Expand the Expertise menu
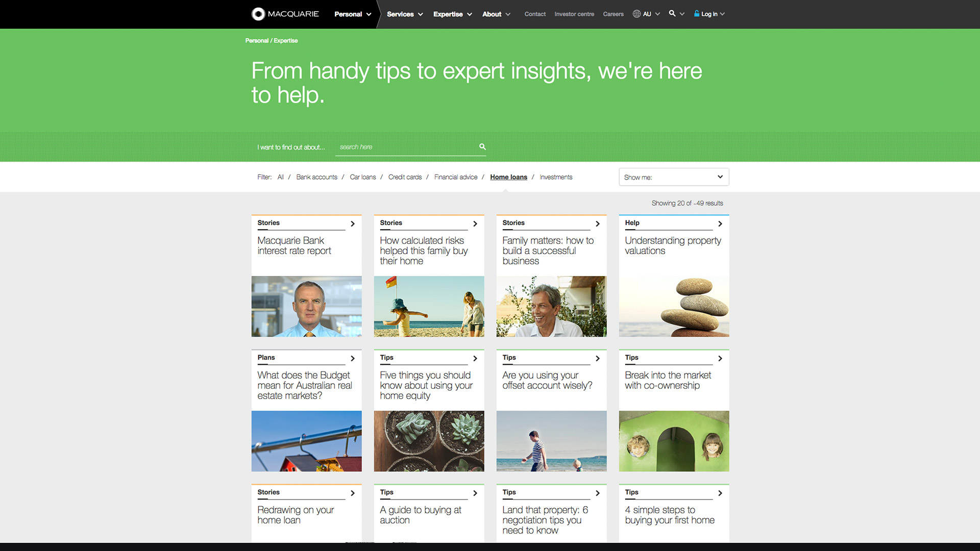Viewport: 980px width, 551px height. point(453,14)
